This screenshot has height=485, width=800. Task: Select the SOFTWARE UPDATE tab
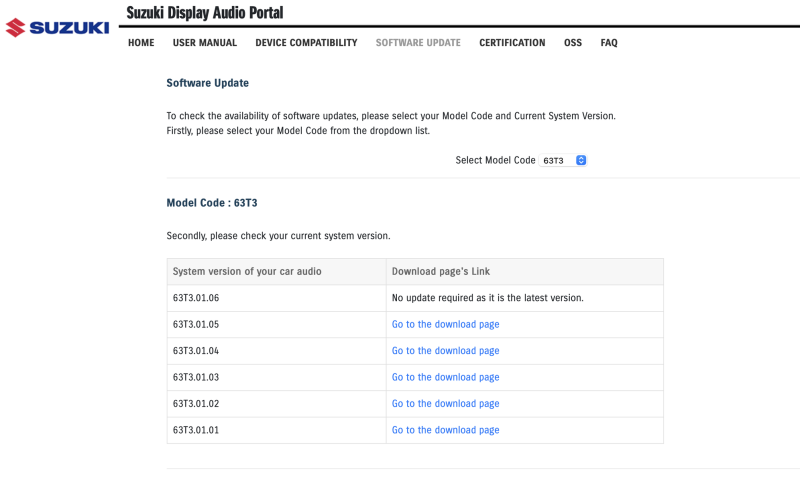(x=418, y=43)
